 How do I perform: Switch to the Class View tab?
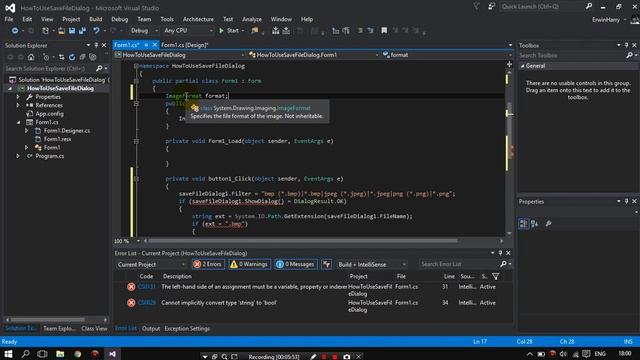[94, 328]
